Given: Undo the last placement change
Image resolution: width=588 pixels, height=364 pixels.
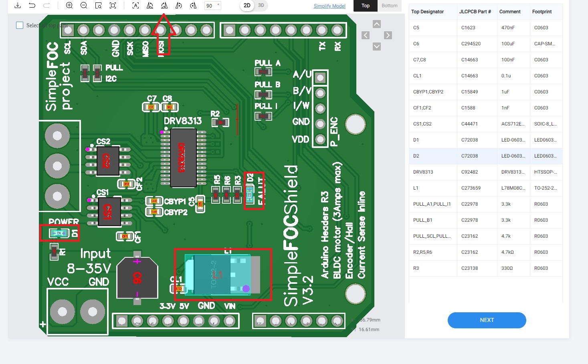Looking at the screenshot, I should click(32, 6).
